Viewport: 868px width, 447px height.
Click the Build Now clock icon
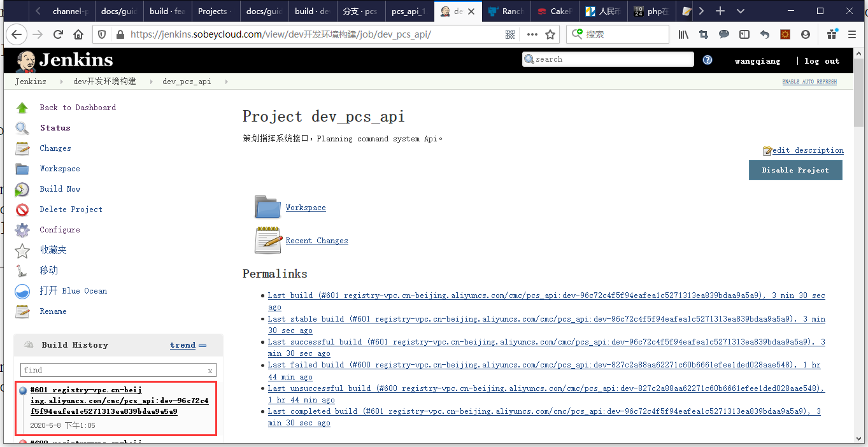(22, 189)
